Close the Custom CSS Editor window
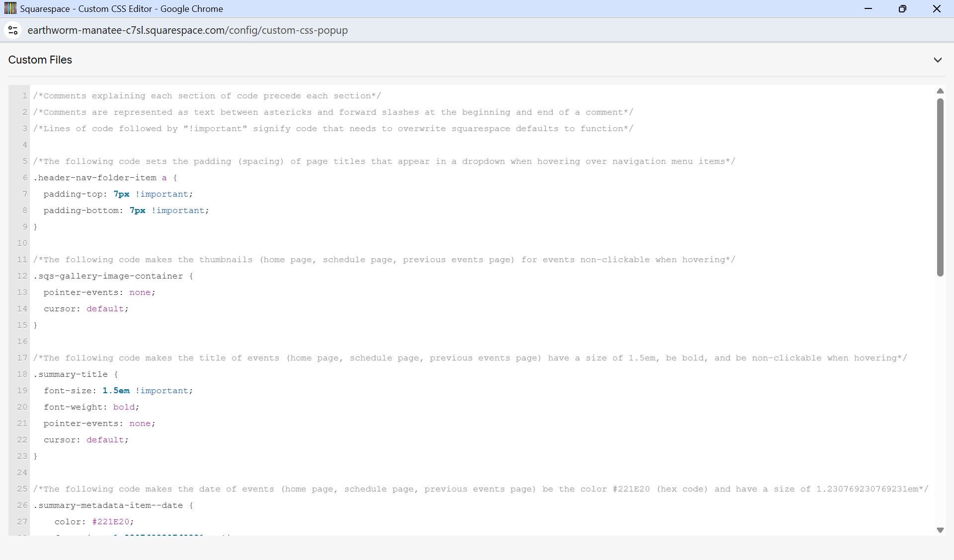This screenshot has height=560, width=954. (937, 8)
